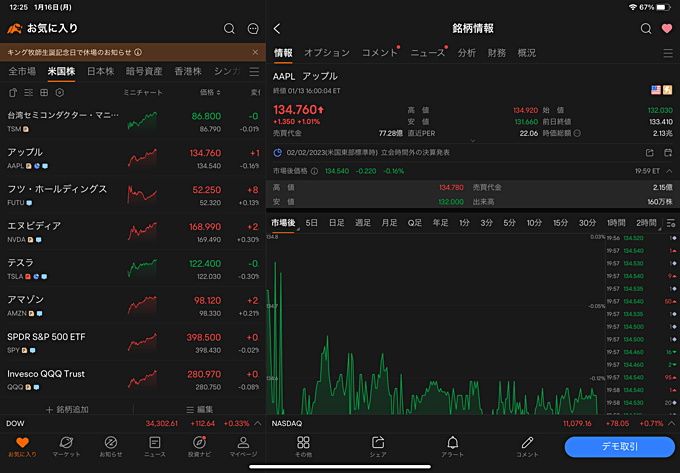Open the ニュース bottom nav icon
The width and height of the screenshot is (680, 473).
tap(155, 447)
